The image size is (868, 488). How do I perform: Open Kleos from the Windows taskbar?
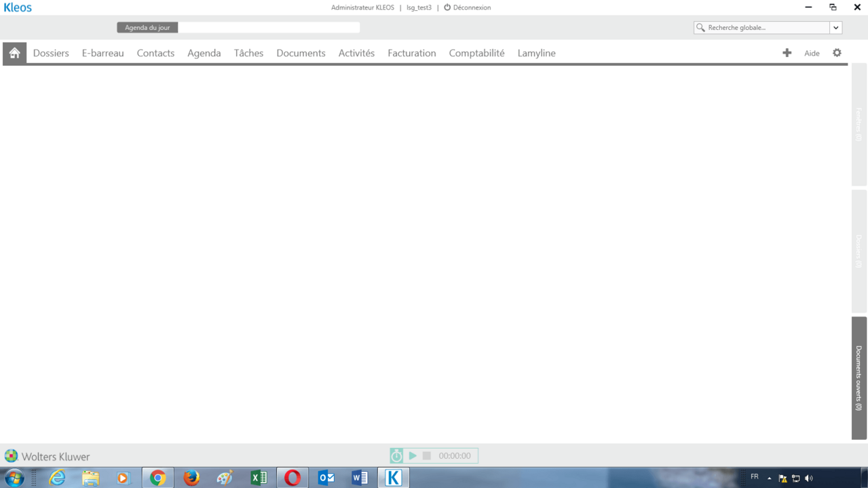(393, 478)
